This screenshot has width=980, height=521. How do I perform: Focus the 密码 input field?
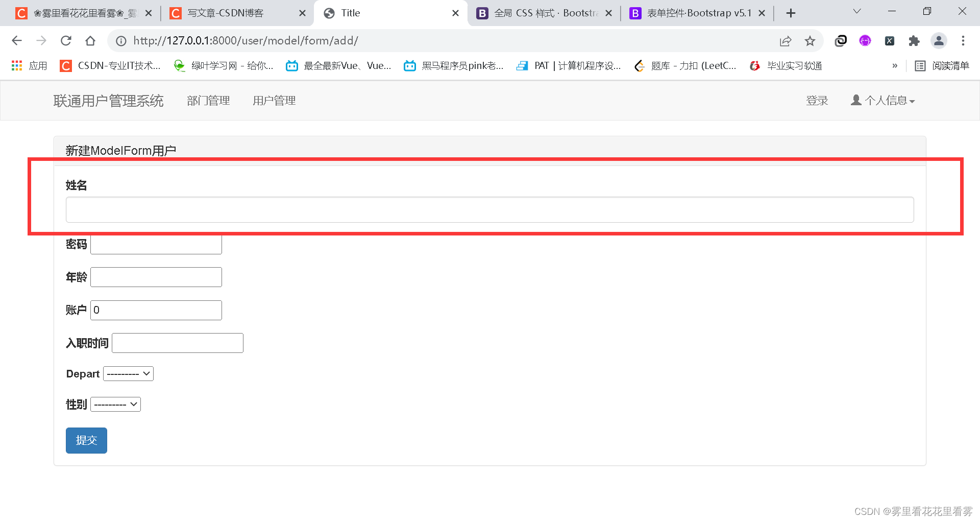[156, 245]
